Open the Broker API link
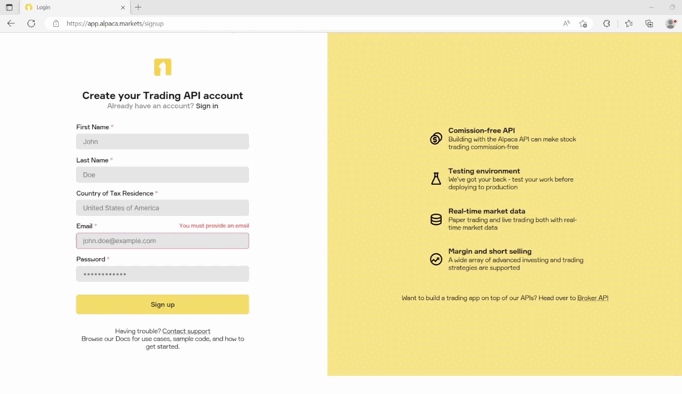Screen dimensions: 682x394 pos(593,298)
